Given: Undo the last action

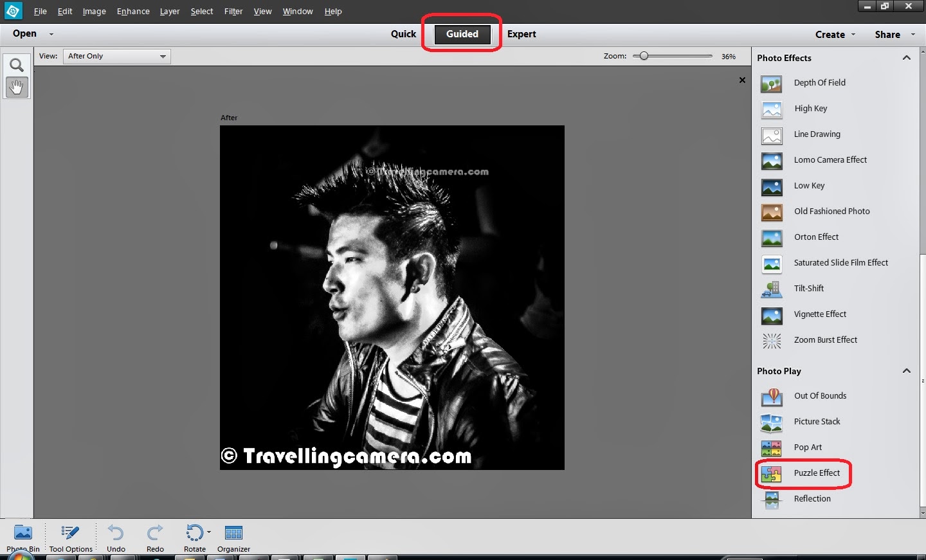Looking at the screenshot, I should point(116,537).
